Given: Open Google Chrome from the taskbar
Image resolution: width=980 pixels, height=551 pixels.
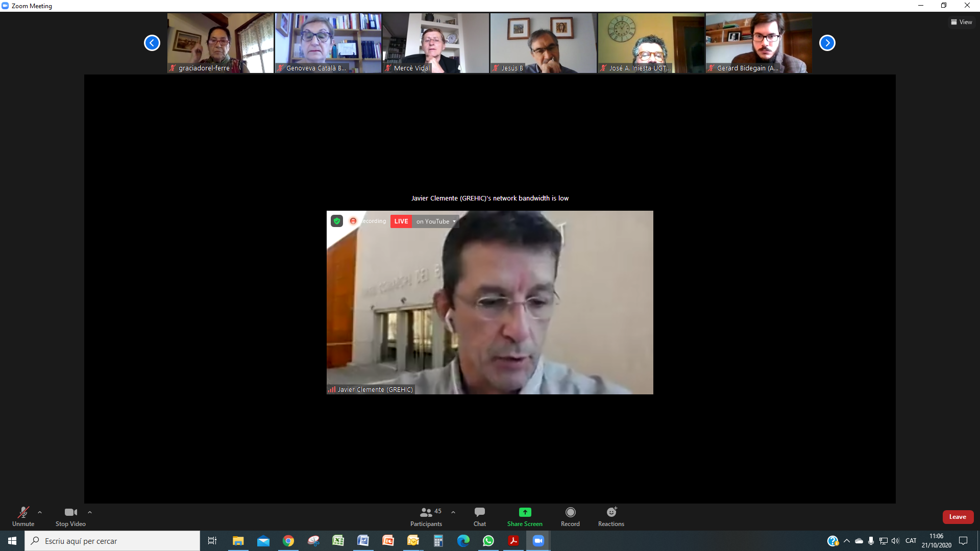Looking at the screenshot, I should (288, 541).
